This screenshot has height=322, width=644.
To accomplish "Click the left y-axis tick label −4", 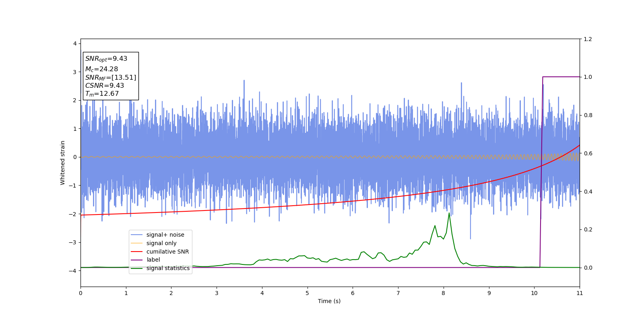I will [x=73, y=271].
